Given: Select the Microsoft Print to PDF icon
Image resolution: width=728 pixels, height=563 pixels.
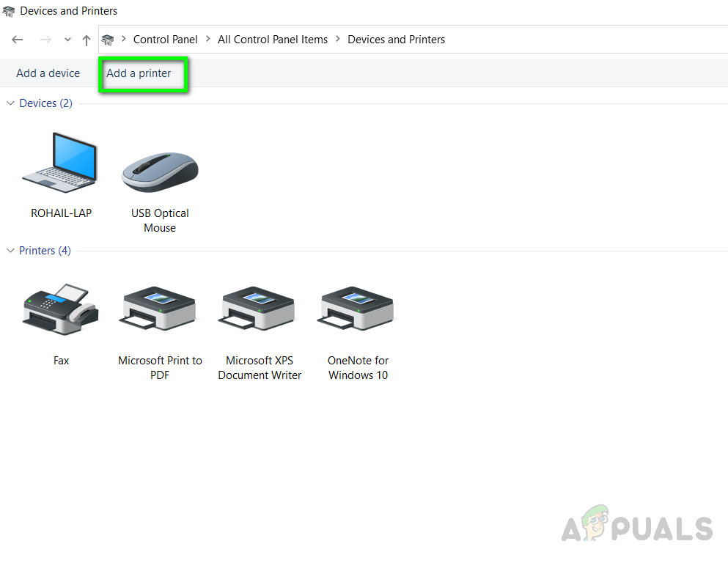Looking at the screenshot, I should tap(159, 308).
